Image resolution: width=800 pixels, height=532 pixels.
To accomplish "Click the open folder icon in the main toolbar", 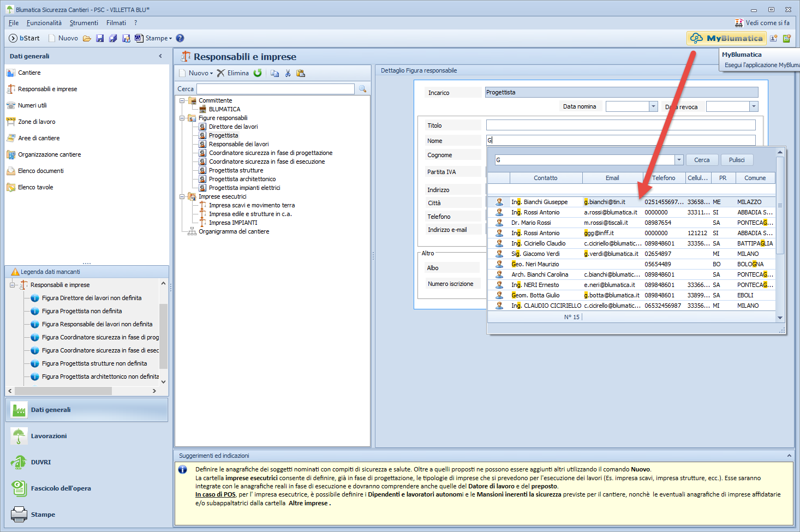I will click(x=87, y=38).
